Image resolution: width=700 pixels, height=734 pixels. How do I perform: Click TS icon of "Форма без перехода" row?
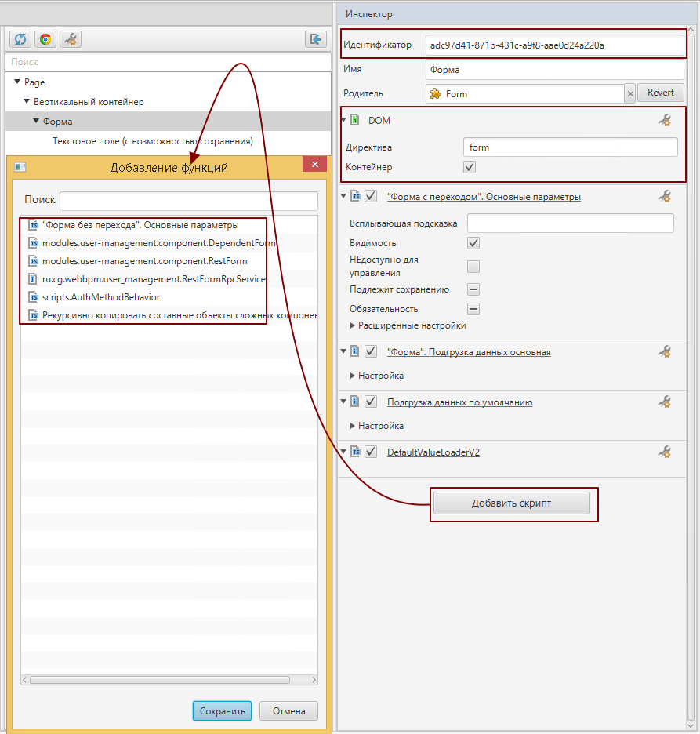(33, 225)
